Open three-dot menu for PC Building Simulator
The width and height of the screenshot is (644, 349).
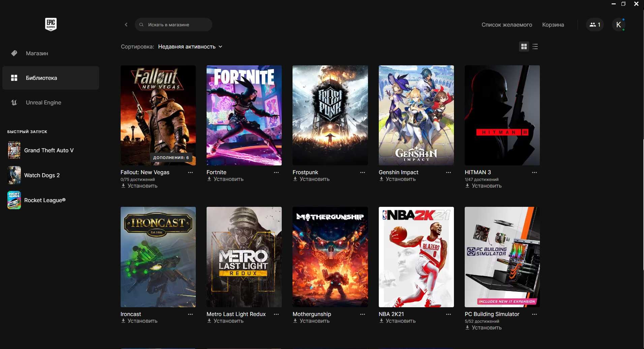click(x=534, y=314)
